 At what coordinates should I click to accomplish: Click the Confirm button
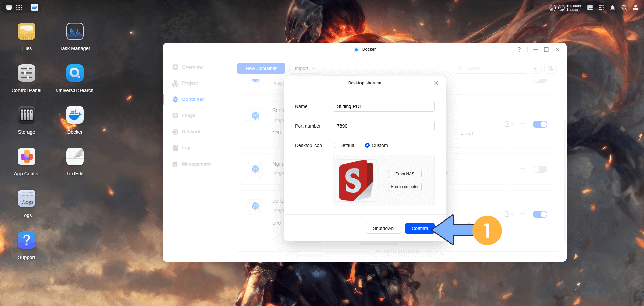[x=420, y=228]
